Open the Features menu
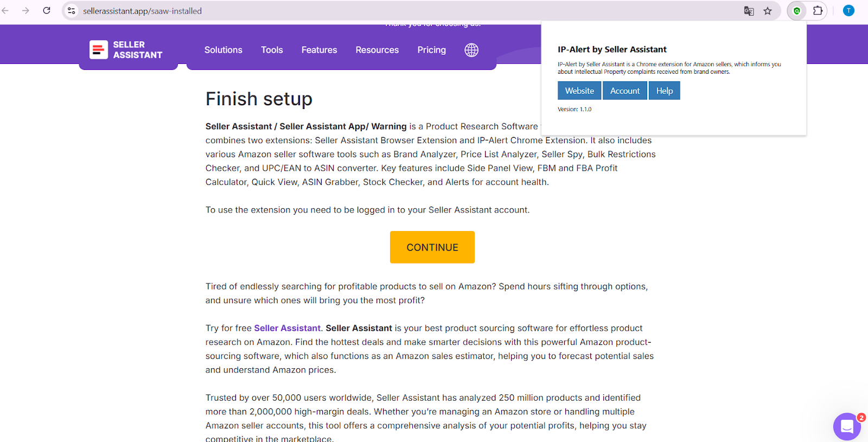 [319, 50]
